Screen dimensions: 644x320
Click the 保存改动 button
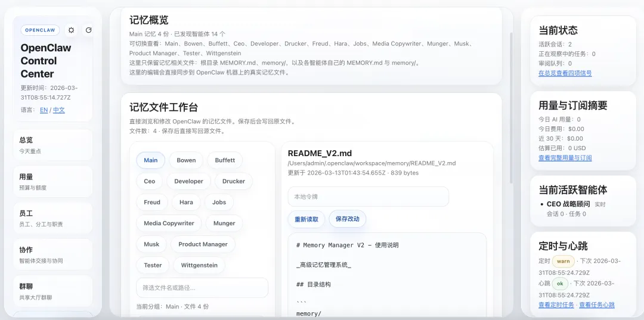pos(348,219)
